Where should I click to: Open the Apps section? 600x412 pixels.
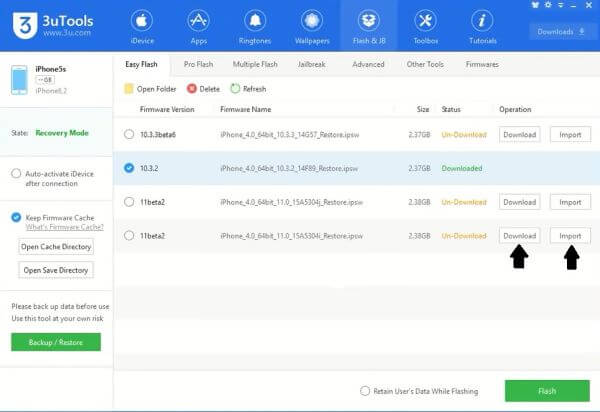click(198, 27)
